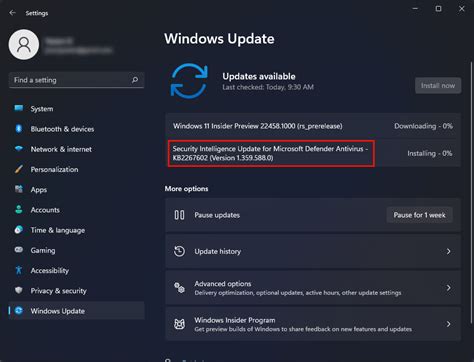Click Pause updates label

click(217, 215)
